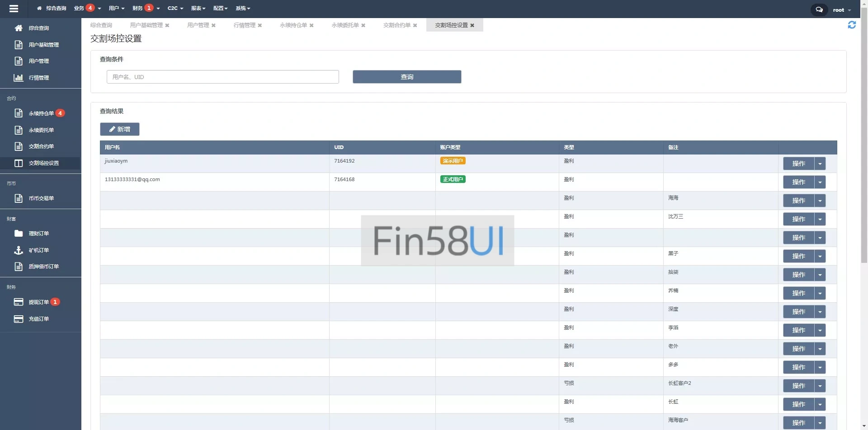Open 币币交易单 in the sidebar

[41, 198]
